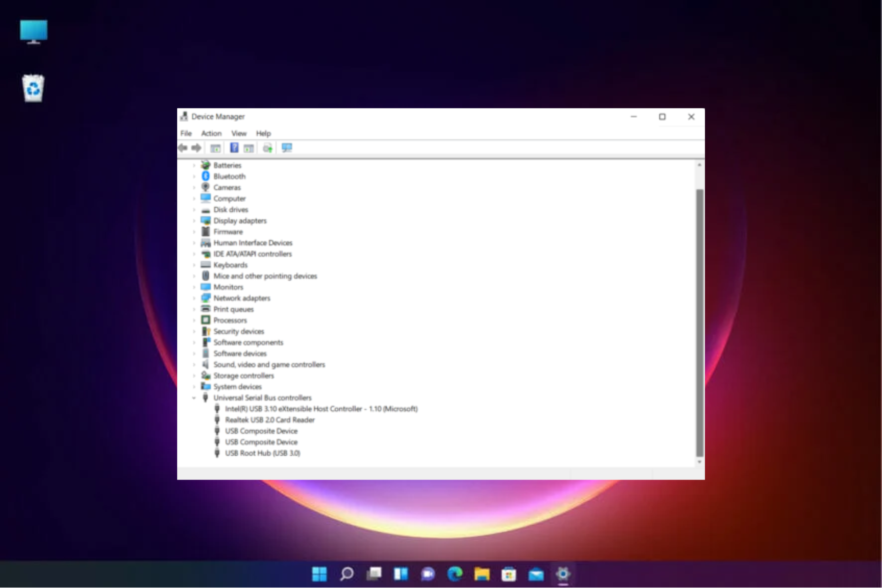Image resolution: width=882 pixels, height=588 pixels.
Task: Open the Action menu
Action: (x=211, y=133)
